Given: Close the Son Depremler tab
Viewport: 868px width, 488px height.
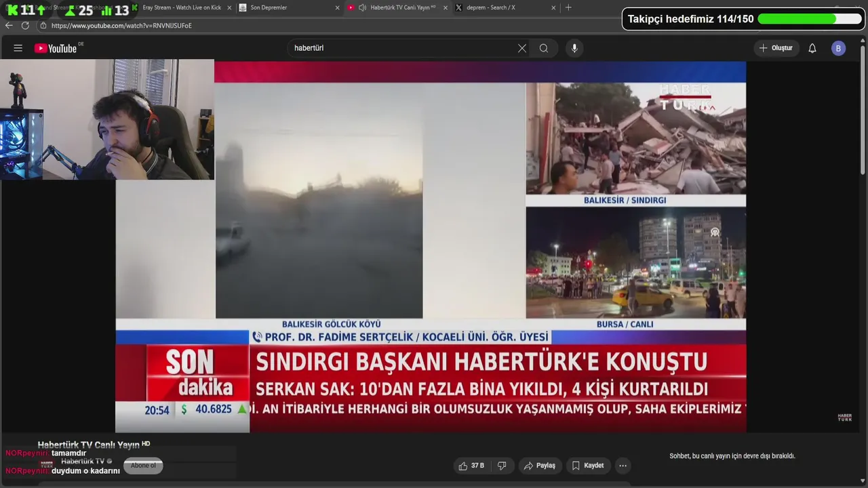Looking at the screenshot, I should (x=337, y=7).
